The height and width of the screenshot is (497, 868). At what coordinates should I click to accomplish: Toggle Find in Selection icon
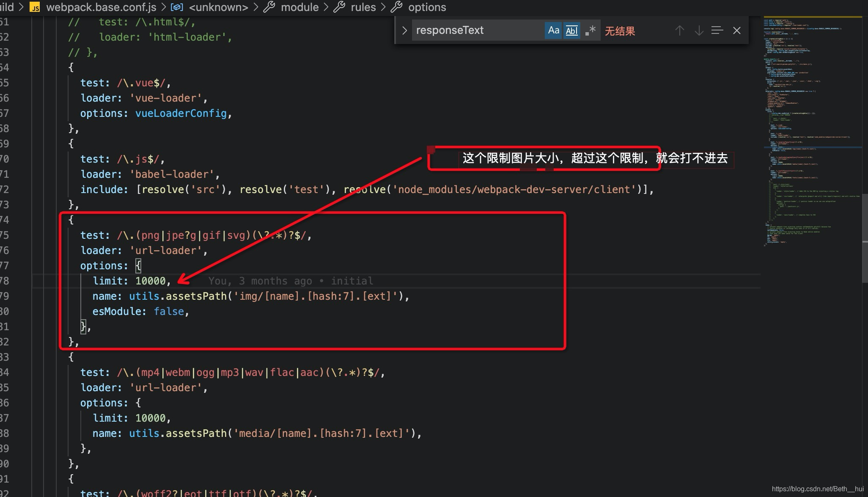pos(717,30)
